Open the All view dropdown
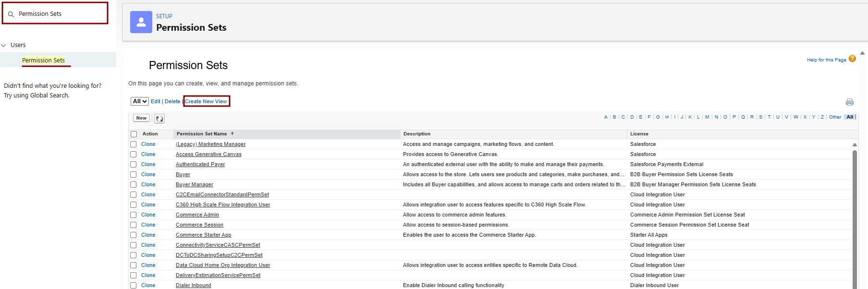Image resolution: width=868 pixels, height=289 pixels. 140,101
